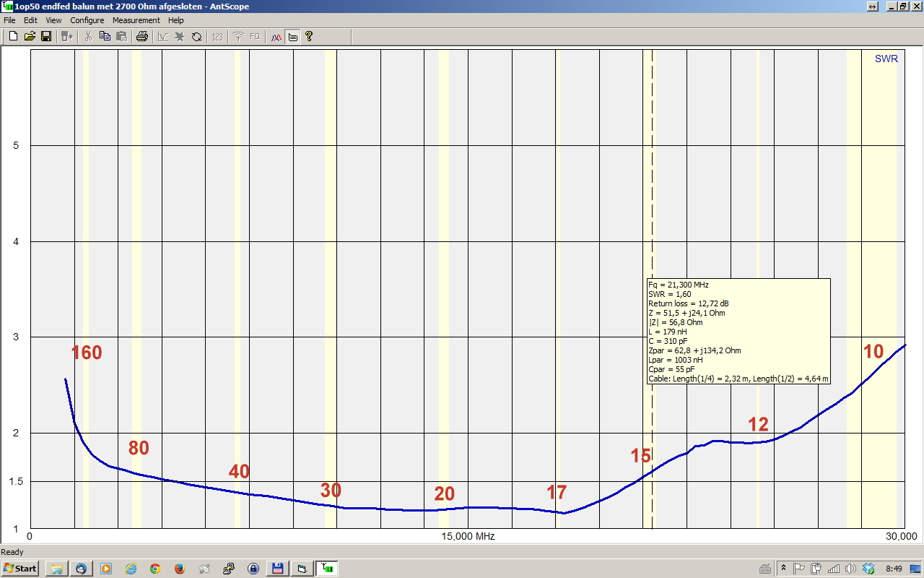Screen dimensions: 924x578
Task: Copy graph using the Copy toolbar icon
Action: tap(105, 36)
